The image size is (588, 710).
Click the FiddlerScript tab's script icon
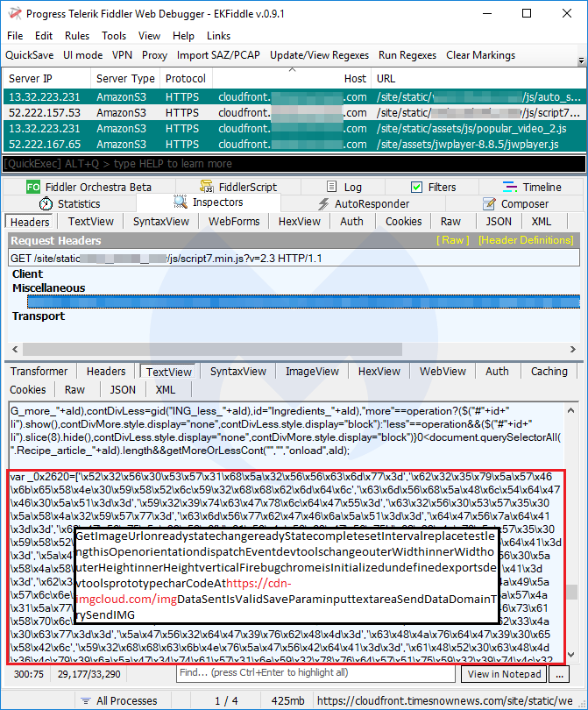click(207, 187)
